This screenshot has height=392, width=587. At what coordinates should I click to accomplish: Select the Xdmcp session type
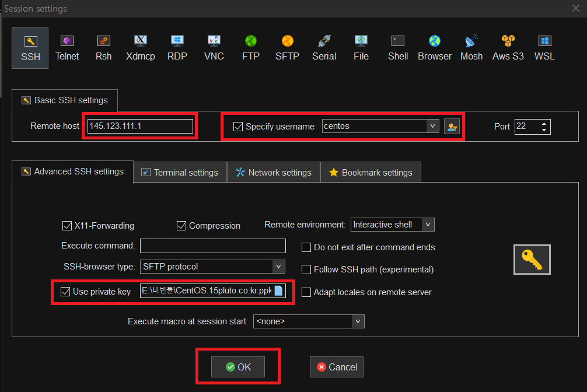click(x=141, y=48)
